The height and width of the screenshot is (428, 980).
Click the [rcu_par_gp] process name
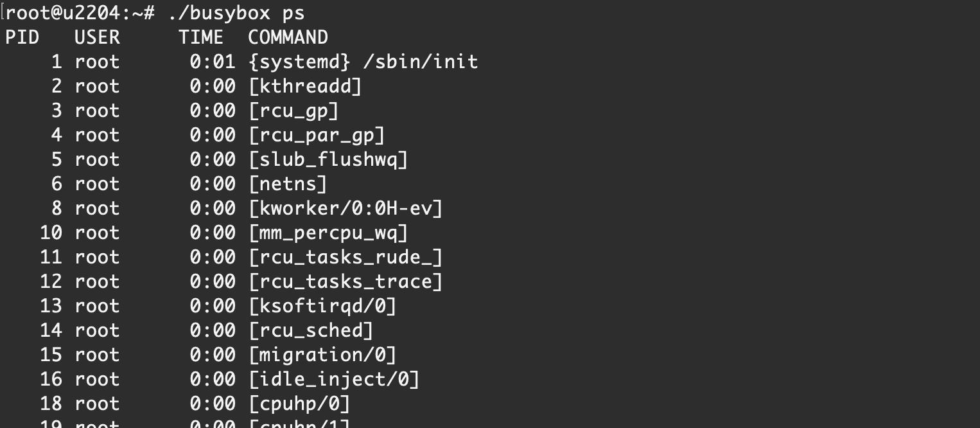click(x=317, y=135)
